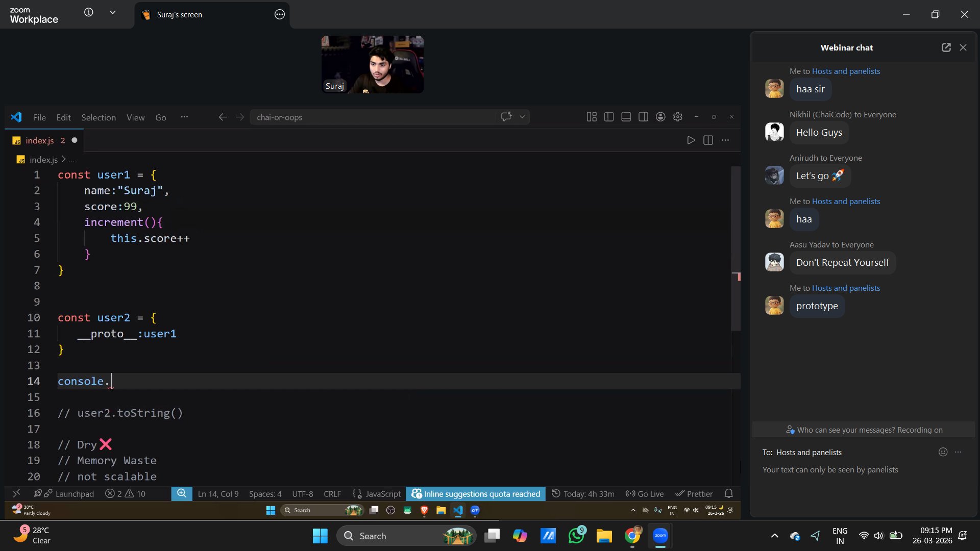Expand dropdown arrow next to Zoom logo
Image resolution: width=980 pixels, height=551 pixels.
coord(113,13)
